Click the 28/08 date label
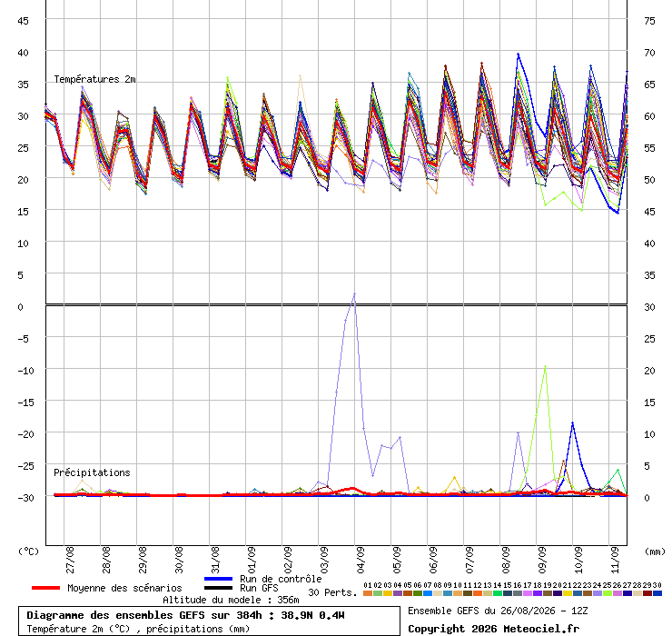The image size is (672, 636). 106,560
